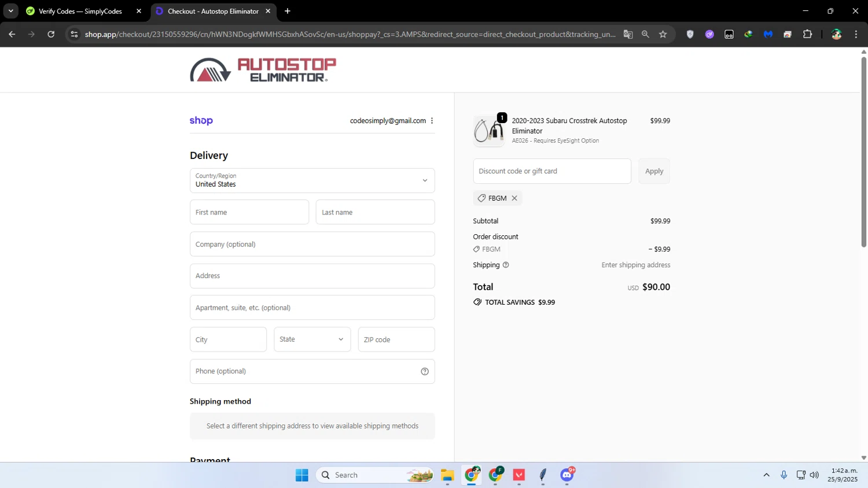Open File Explorer from taskbar
868x488 pixels.
(x=447, y=475)
